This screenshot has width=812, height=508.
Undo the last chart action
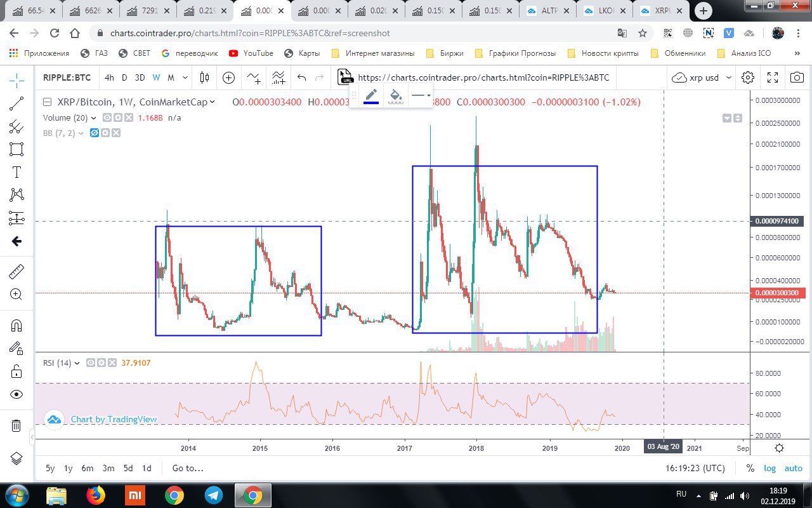click(x=301, y=77)
